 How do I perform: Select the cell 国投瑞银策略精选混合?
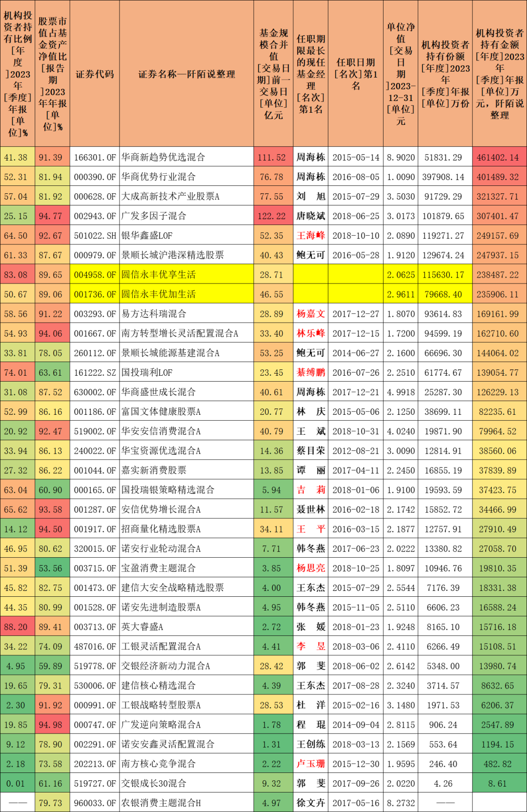(186, 490)
